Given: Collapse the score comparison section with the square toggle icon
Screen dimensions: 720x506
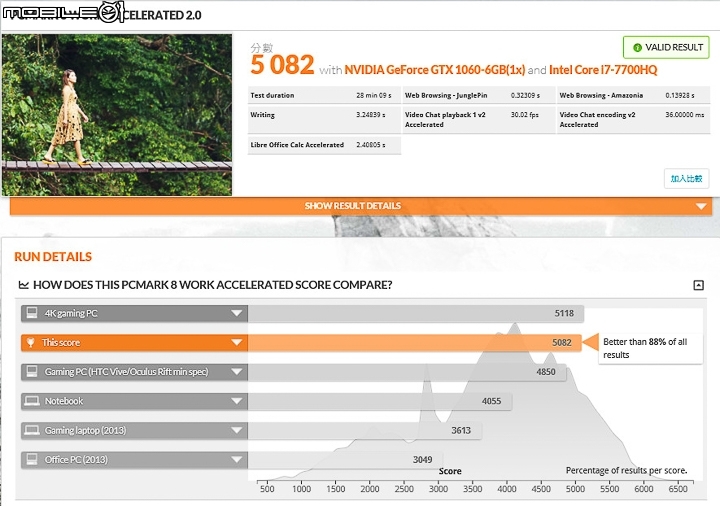Looking at the screenshot, I should pyautogui.click(x=698, y=285).
